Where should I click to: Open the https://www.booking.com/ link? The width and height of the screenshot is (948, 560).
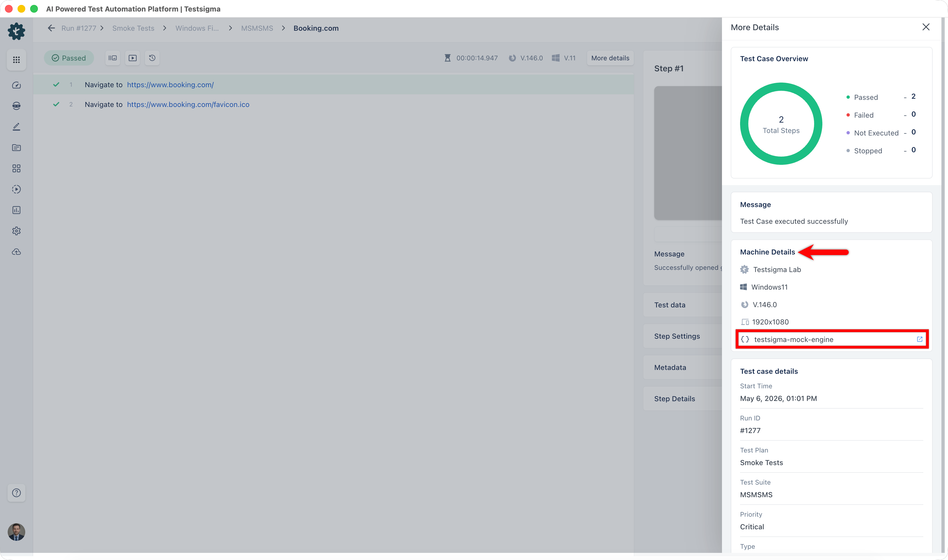tap(170, 84)
